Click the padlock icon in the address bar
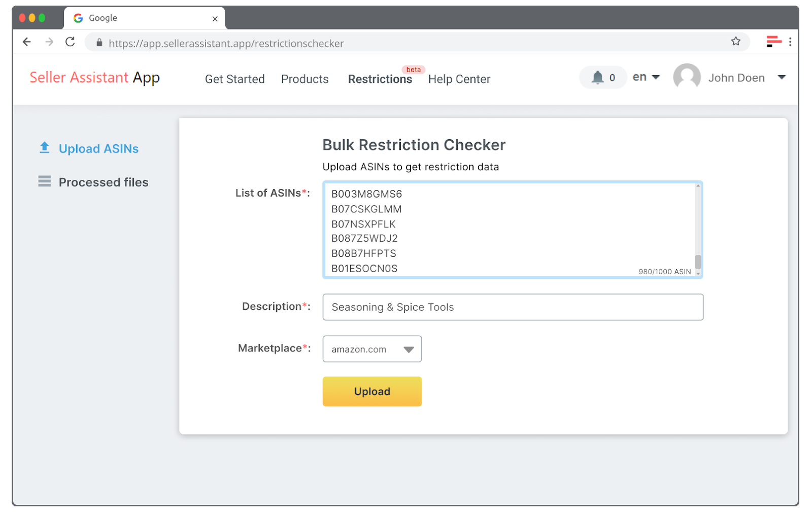 coord(99,43)
